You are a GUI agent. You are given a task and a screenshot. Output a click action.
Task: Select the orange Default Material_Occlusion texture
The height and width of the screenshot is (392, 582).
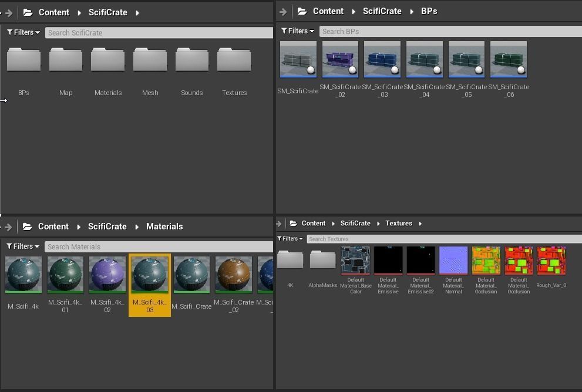[486, 261]
